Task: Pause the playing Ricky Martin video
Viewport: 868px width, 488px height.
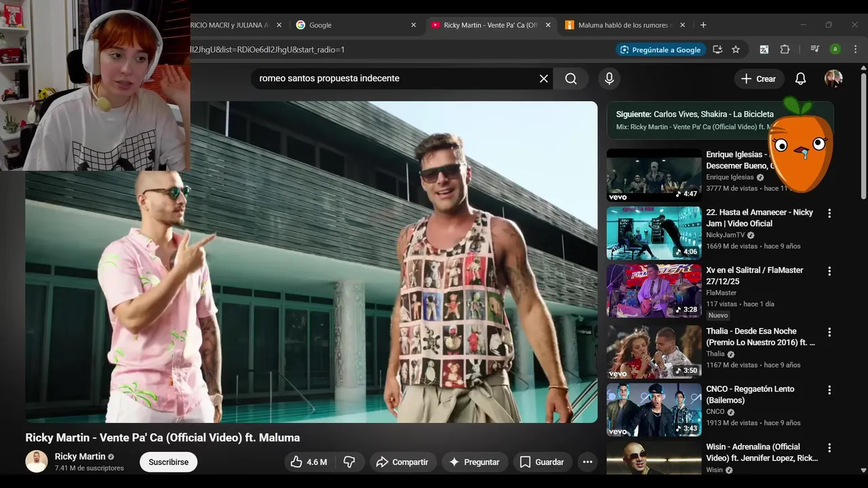Action: click(311, 262)
